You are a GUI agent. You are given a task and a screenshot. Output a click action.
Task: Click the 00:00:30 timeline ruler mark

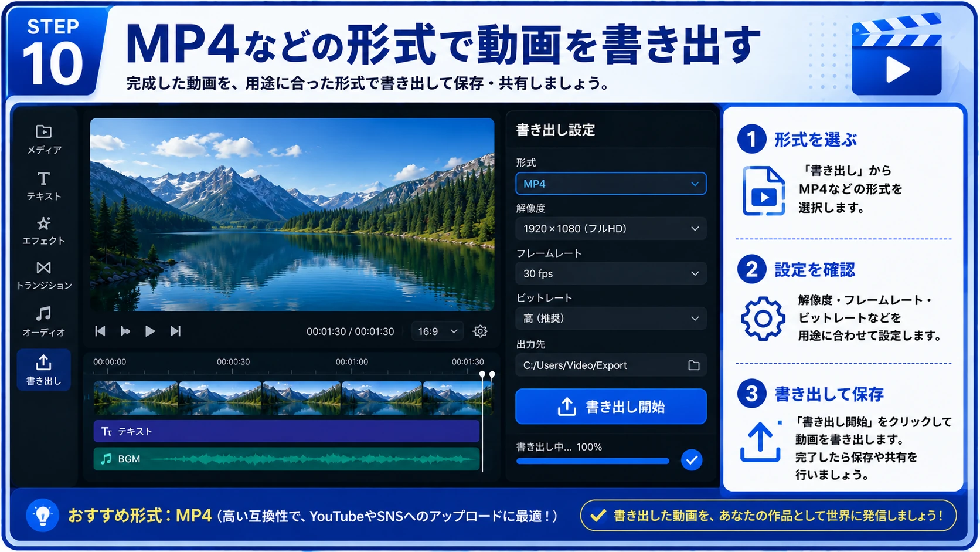(233, 362)
